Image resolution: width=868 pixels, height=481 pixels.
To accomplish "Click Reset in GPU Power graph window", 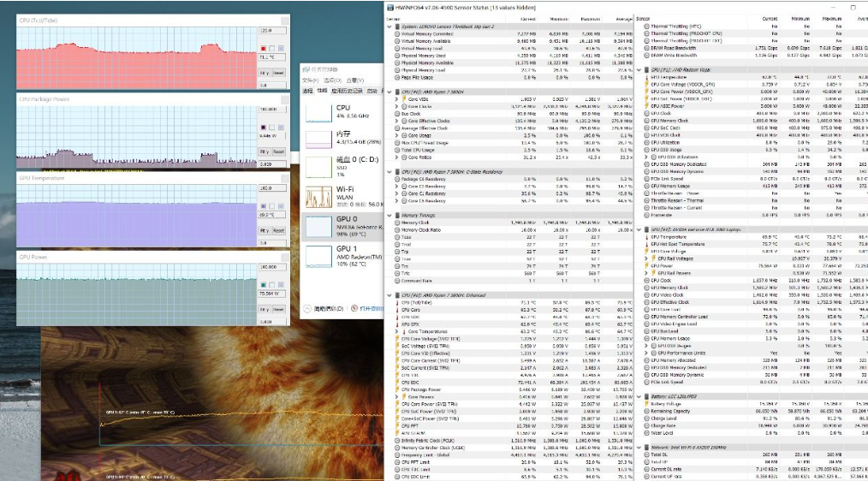I will tap(278, 310).
